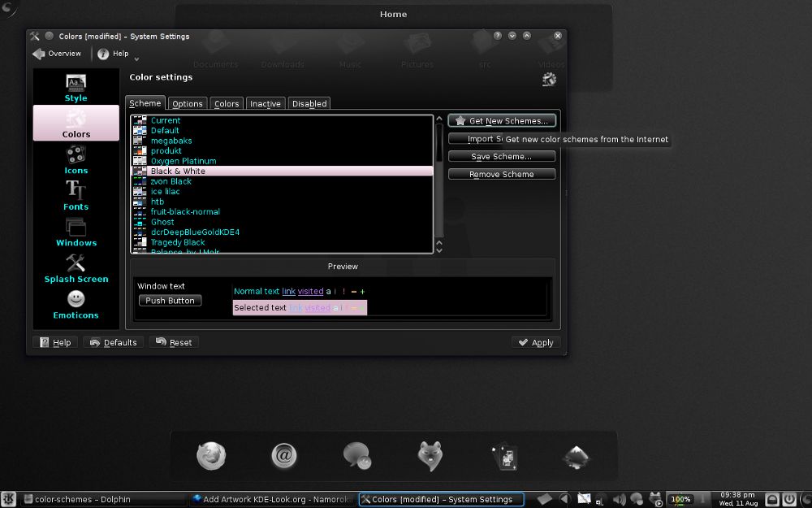Image resolution: width=812 pixels, height=508 pixels.
Task: Switch to the Scheme tab
Action: 145,103
